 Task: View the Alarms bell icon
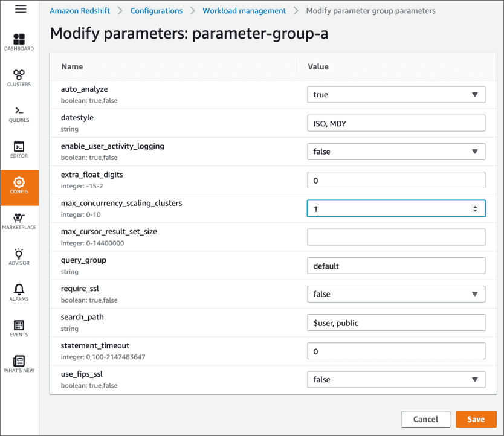pos(19,290)
